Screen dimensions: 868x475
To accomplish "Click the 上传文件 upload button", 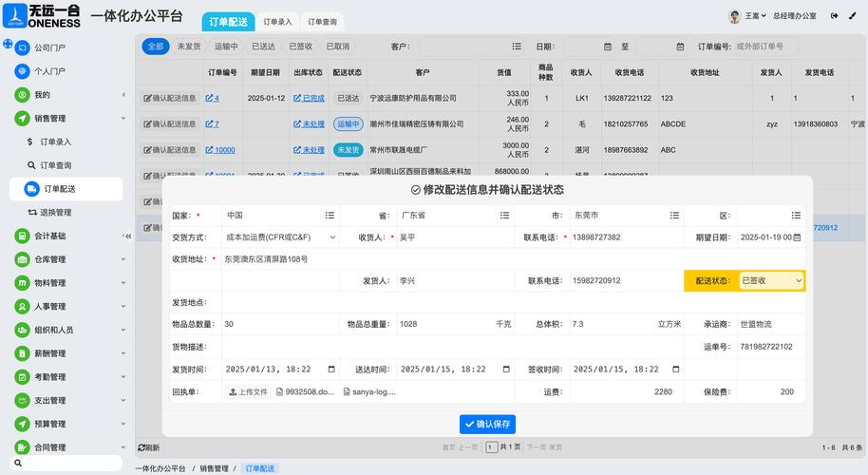I will tap(248, 392).
